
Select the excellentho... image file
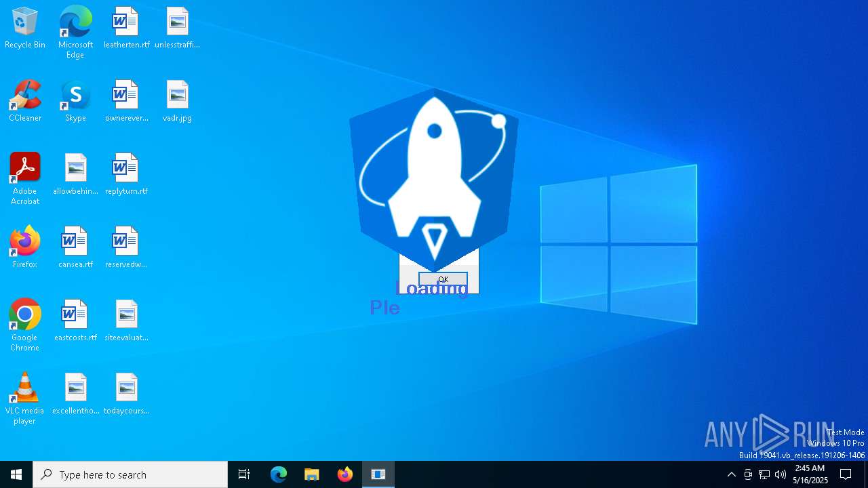tap(75, 394)
